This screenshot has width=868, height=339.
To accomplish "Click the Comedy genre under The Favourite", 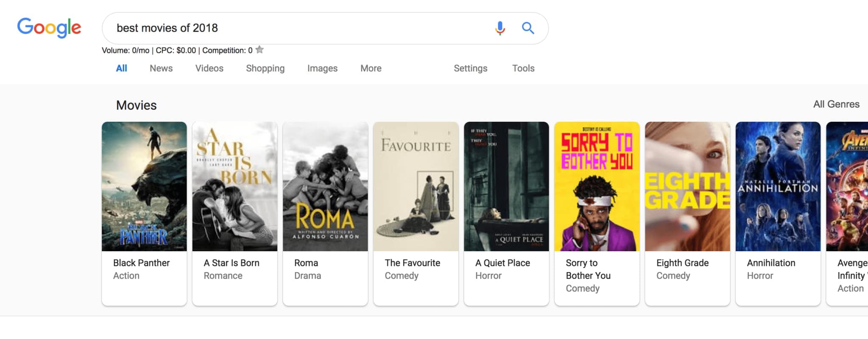I will 402,276.
